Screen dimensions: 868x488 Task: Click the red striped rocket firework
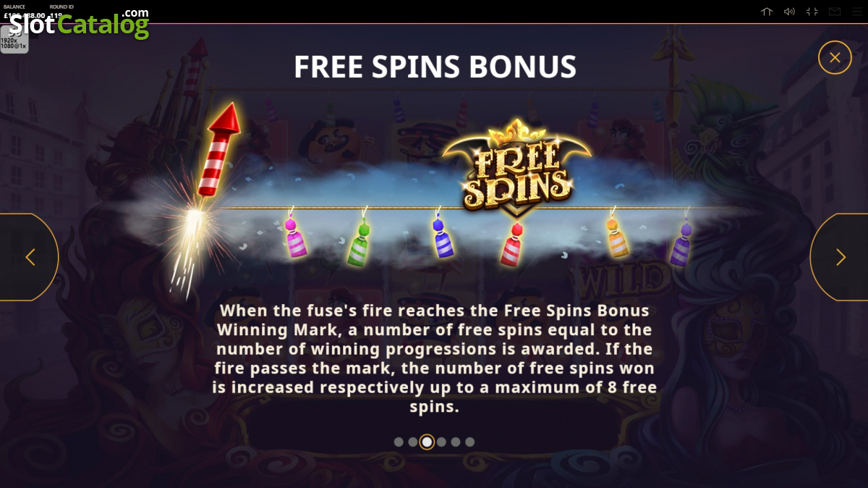click(x=218, y=149)
